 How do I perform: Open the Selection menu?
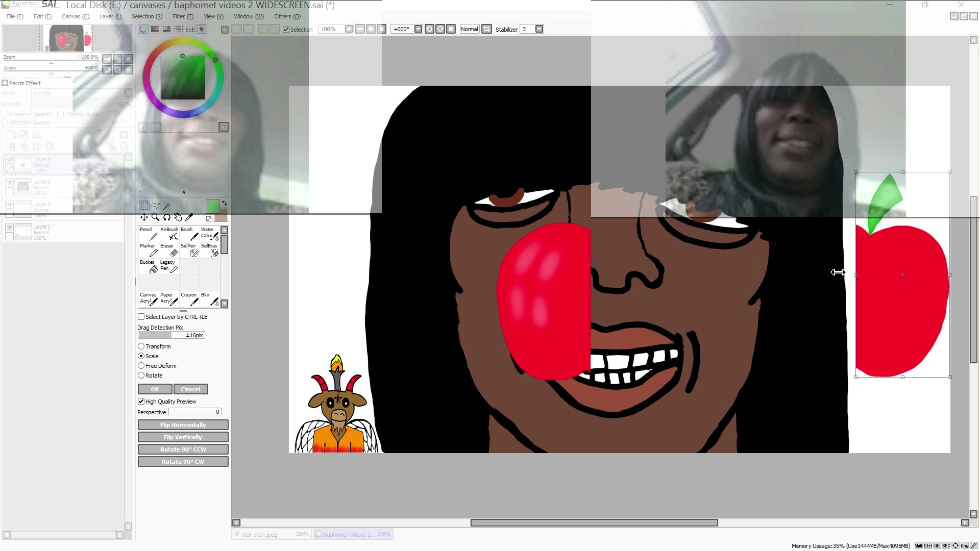coord(147,16)
